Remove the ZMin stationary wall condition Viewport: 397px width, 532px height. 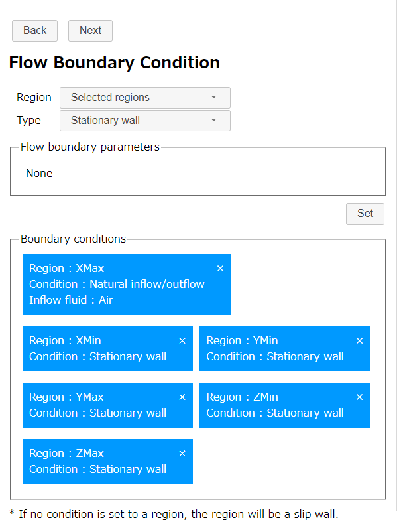point(359,397)
